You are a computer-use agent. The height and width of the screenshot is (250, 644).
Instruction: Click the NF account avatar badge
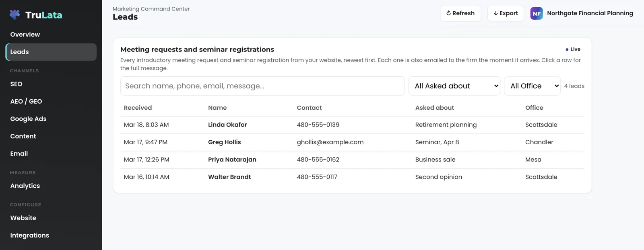pyautogui.click(x=537, y=13)
